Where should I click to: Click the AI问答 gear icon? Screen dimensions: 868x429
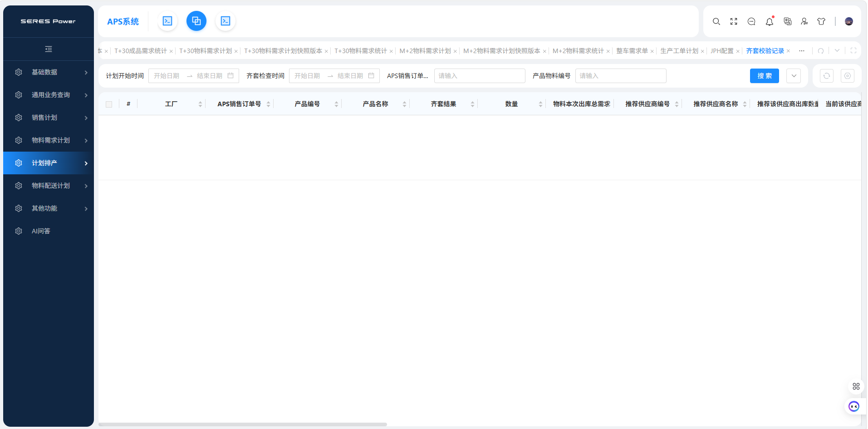[19, 231]
